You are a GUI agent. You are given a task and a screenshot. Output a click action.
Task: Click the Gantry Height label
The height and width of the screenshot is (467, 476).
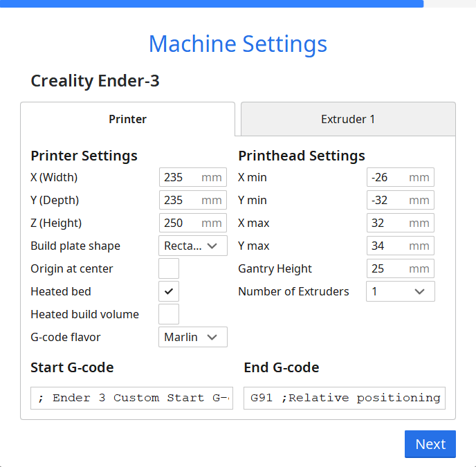[275, 269]
